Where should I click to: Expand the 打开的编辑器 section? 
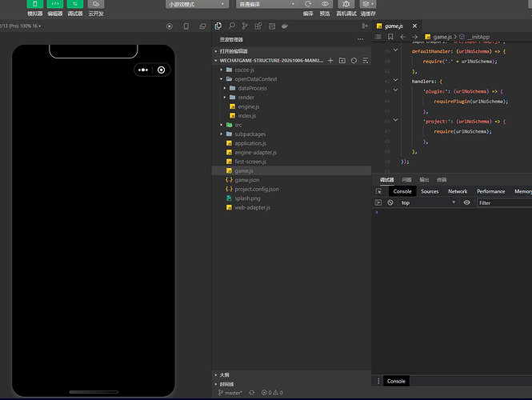point(234,51)
